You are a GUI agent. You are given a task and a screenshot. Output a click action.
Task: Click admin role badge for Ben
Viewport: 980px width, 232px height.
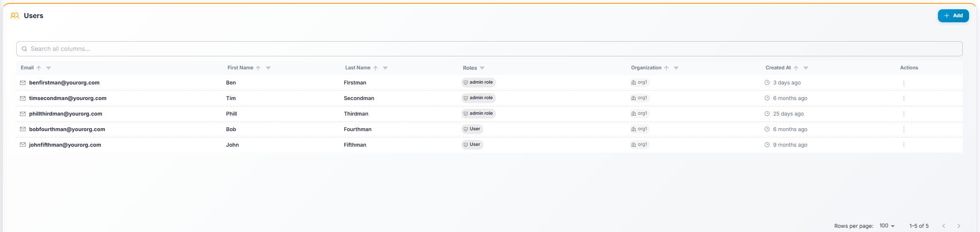point(479,82)
